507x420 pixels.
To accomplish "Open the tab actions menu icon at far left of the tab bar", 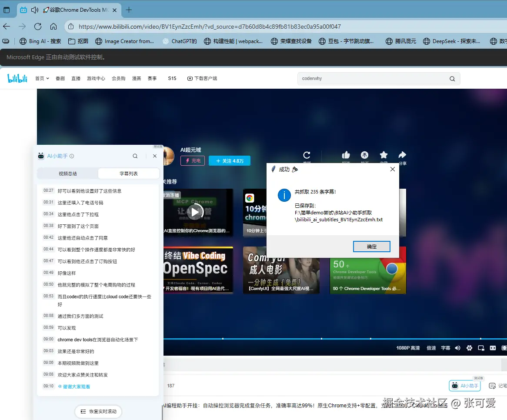I will [x=7, y=10].
